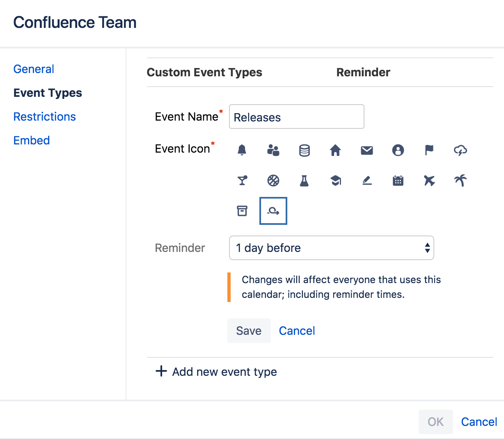Choose the envelope mail event icon
Viewport: 504px width, 439px height.
click(367, 151)
